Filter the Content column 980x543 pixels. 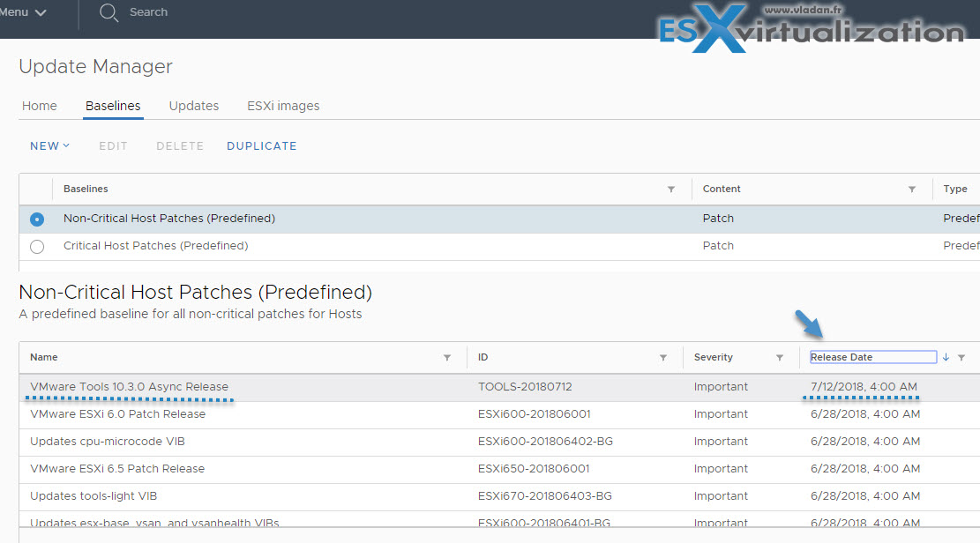[x=912, y=190]
